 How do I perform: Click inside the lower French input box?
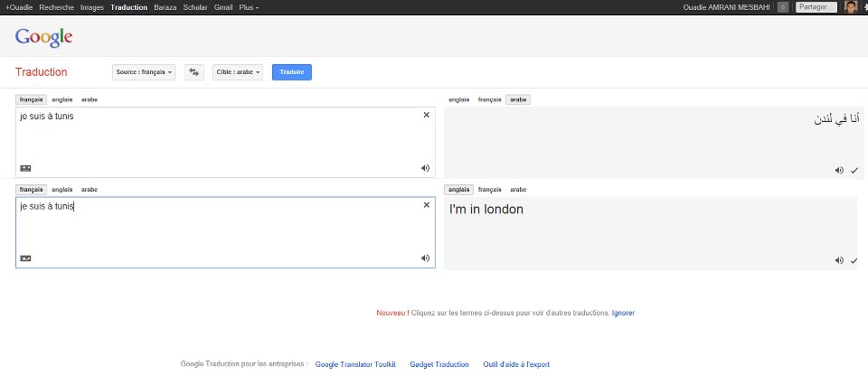pos(225,232)
